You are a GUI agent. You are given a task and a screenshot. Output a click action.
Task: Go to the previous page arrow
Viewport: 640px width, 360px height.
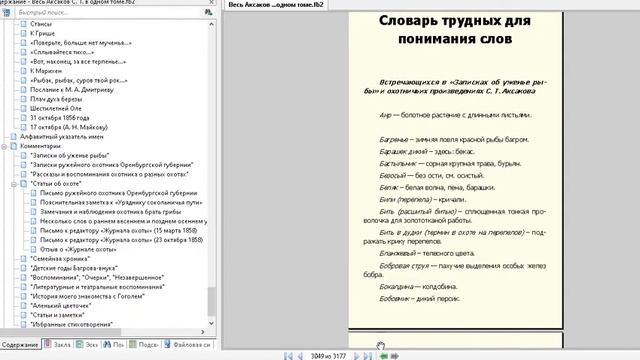[300, 356]
